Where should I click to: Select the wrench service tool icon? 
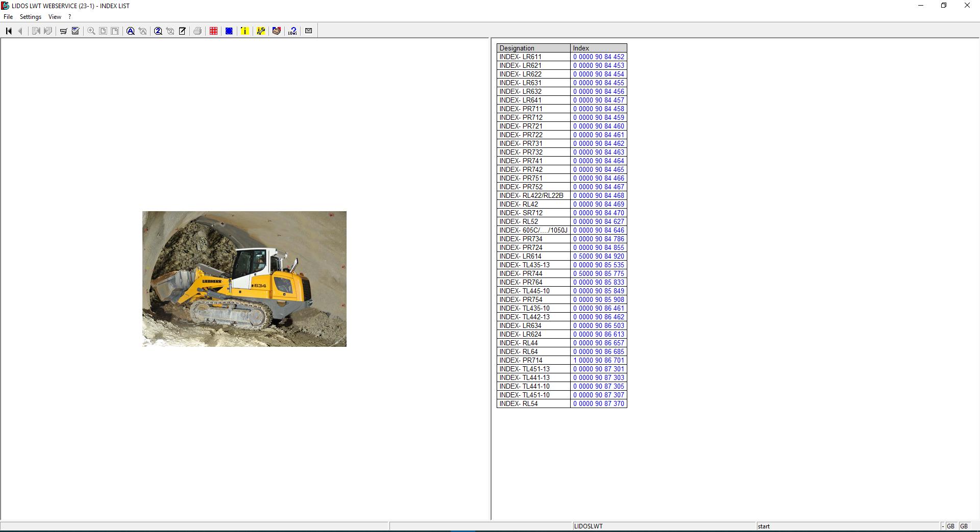coord(261,31)
